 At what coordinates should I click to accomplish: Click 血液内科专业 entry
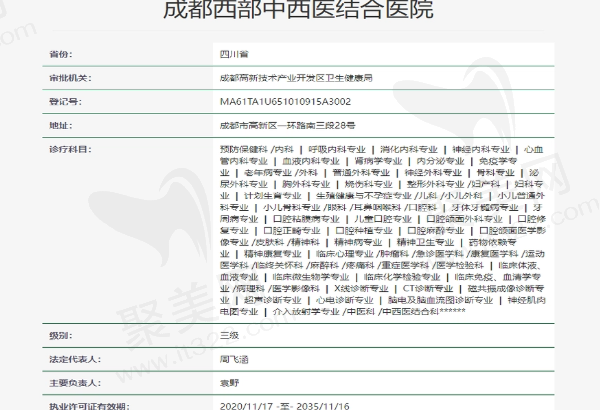click(311, 161)
